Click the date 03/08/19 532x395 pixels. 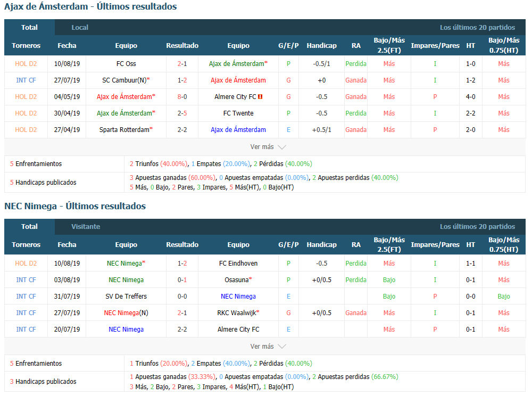[67, 280]
